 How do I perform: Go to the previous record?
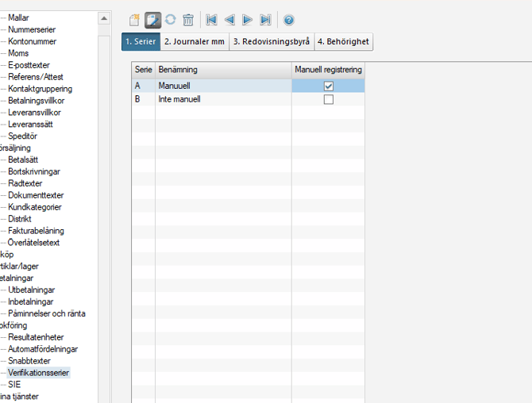tap(229, 20)
